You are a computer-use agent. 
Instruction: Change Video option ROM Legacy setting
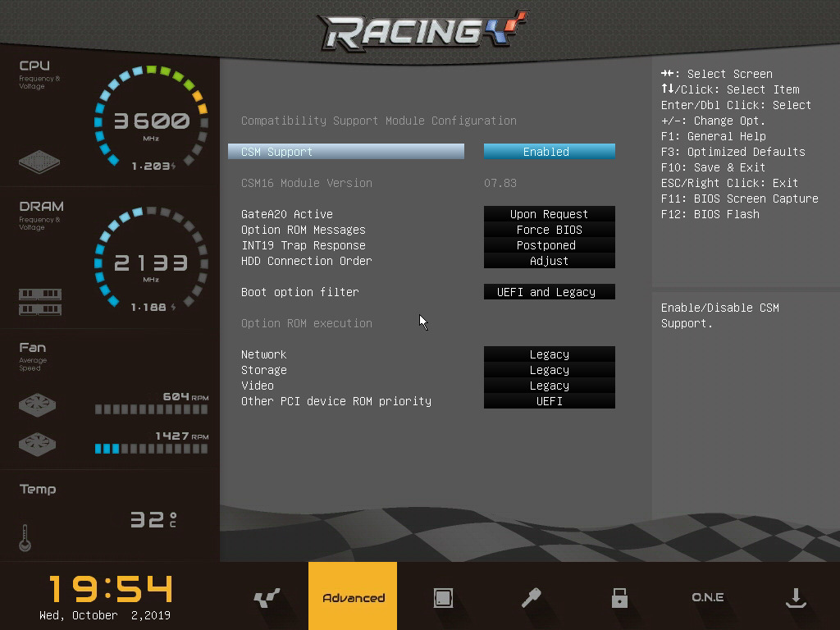click(549, 386)
